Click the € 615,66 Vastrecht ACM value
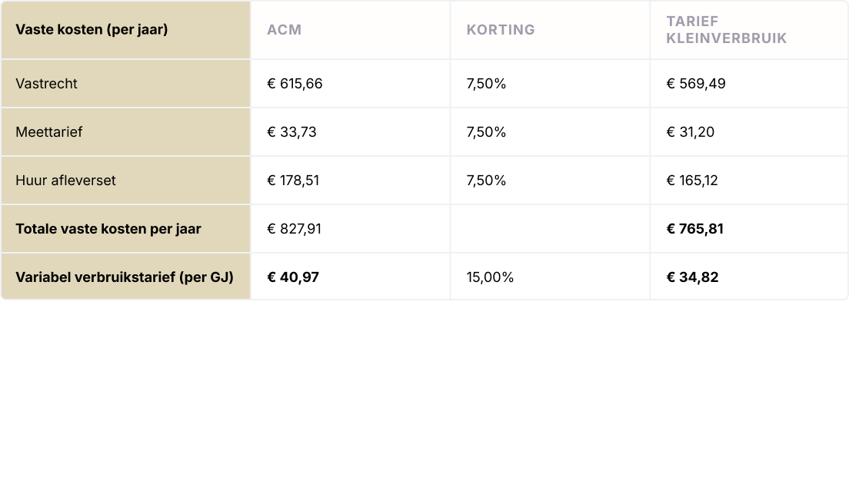Image resolution: width=849 pixels, height=504 pixels. (x=295, y=84)
